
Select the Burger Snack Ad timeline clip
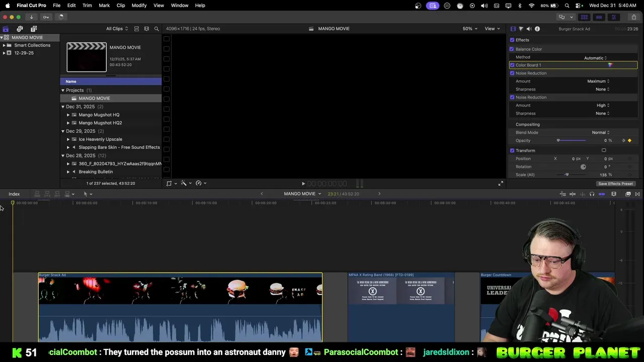pos(180,307)
